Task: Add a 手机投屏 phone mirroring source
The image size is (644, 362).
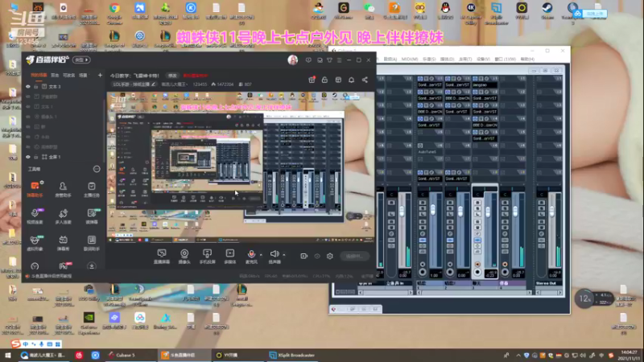Action: [x=207, y=257]
